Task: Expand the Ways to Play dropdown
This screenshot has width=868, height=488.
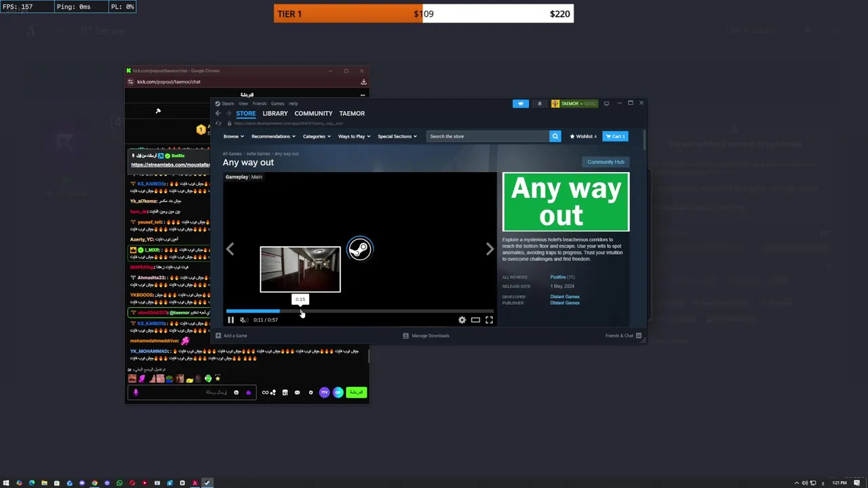Action: point(354,136)
